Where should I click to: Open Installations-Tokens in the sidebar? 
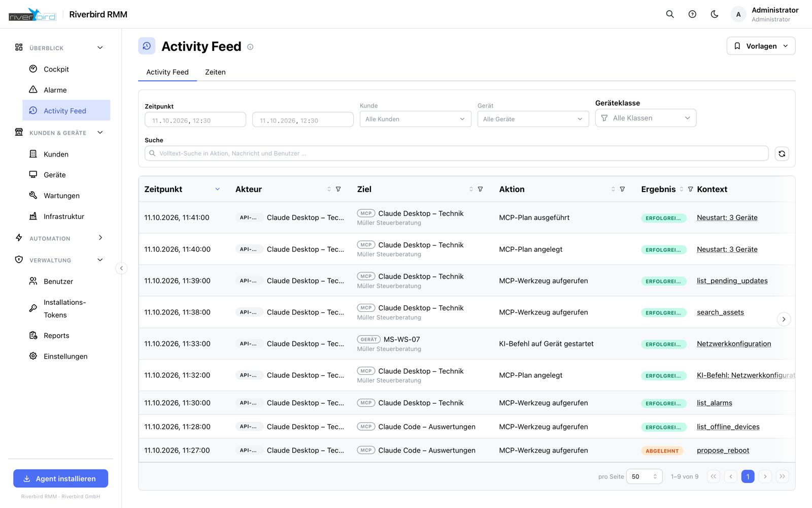[x=66, y=308]
